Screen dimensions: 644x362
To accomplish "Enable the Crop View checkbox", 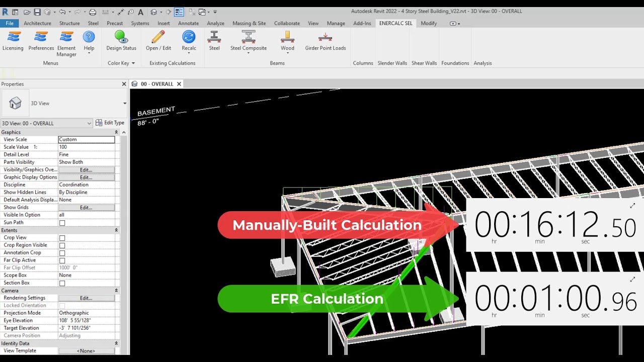I will click(x=62, y=238).
